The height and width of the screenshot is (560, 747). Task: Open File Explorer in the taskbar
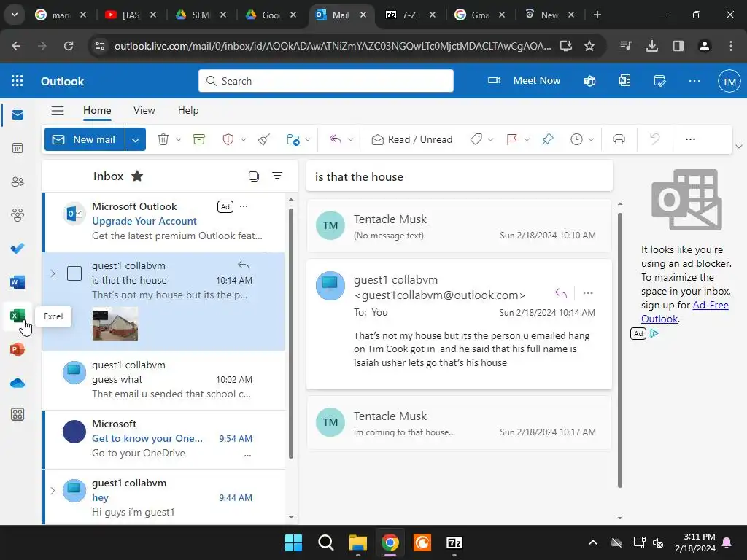point(357,542)
